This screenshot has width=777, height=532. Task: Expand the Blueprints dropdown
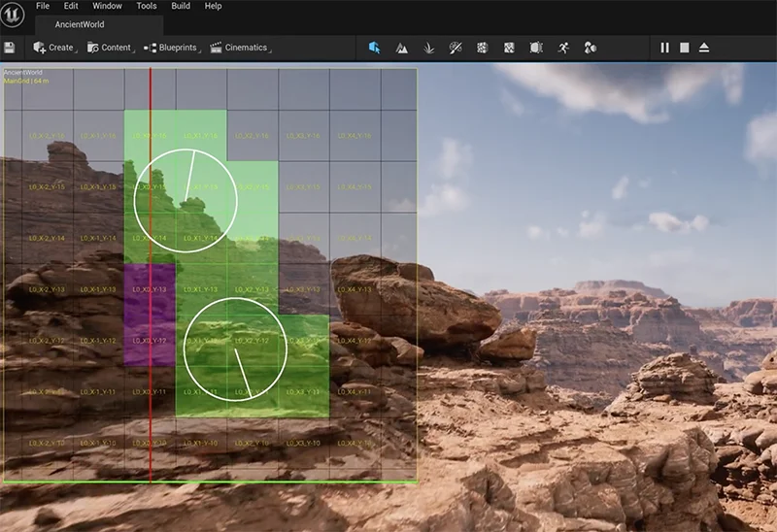[x=171, y=48]
